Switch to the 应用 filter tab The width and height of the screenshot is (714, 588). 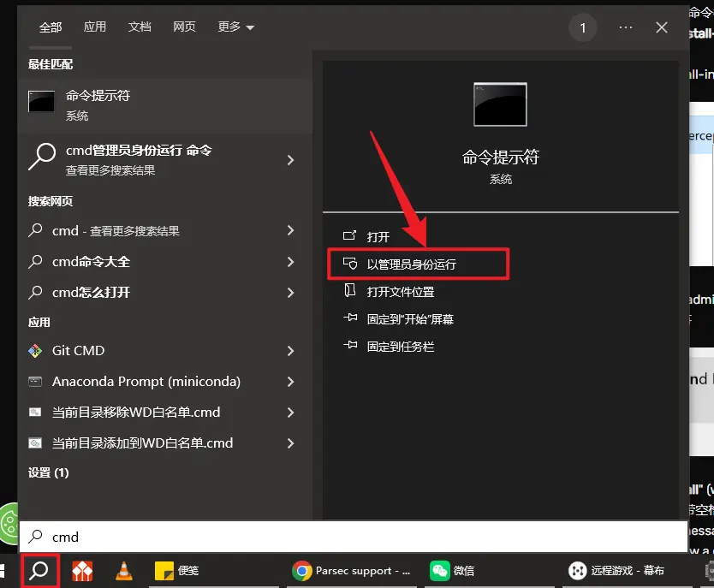(x=95, y=27)
